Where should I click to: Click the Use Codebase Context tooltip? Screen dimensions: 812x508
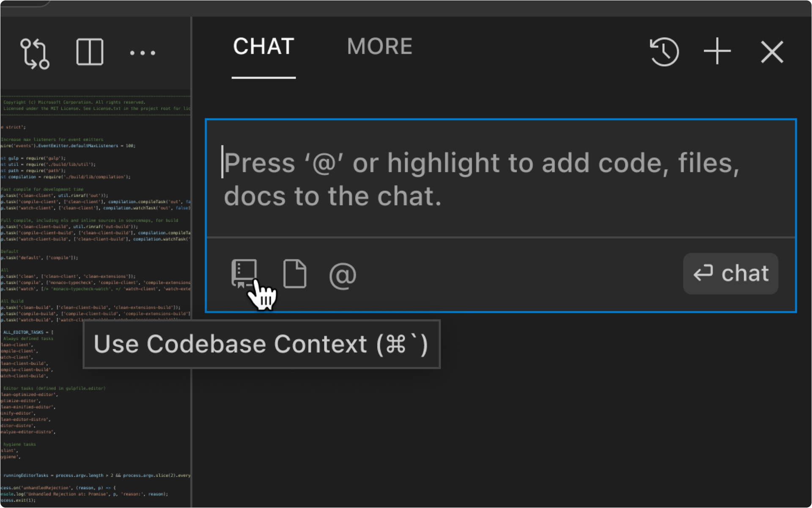click(x=261, y=344)
